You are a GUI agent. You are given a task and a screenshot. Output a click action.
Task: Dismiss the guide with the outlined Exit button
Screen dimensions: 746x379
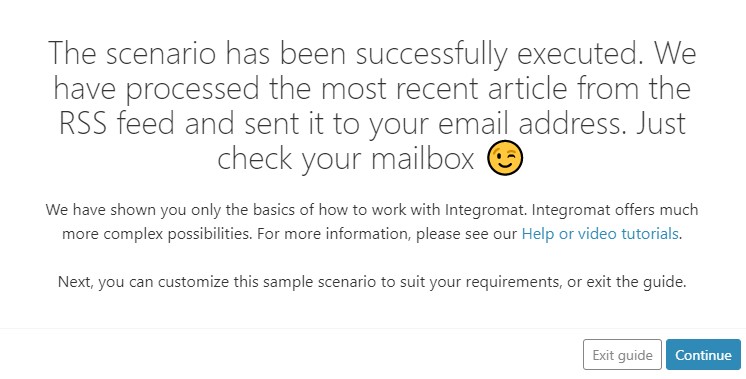[622, 355]
